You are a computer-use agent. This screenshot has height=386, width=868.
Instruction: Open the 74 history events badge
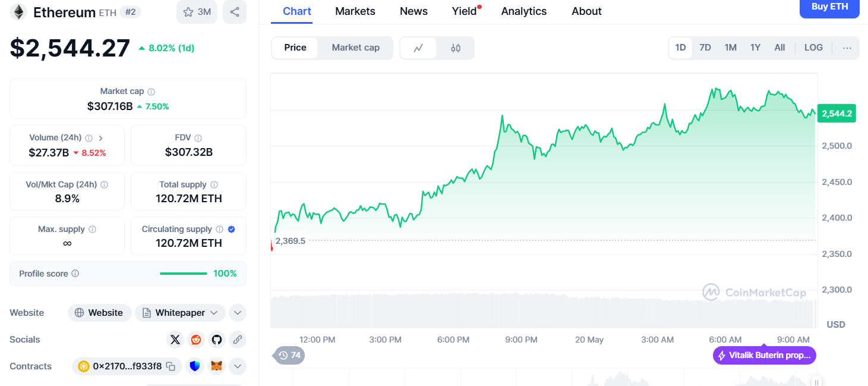[289, 355]
